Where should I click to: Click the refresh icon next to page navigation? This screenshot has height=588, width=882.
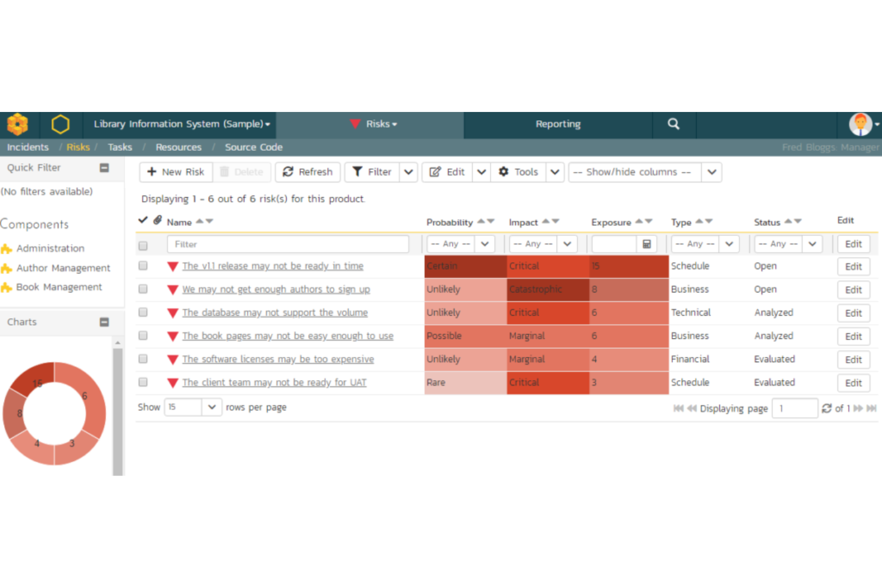click(x=827, y=408)
